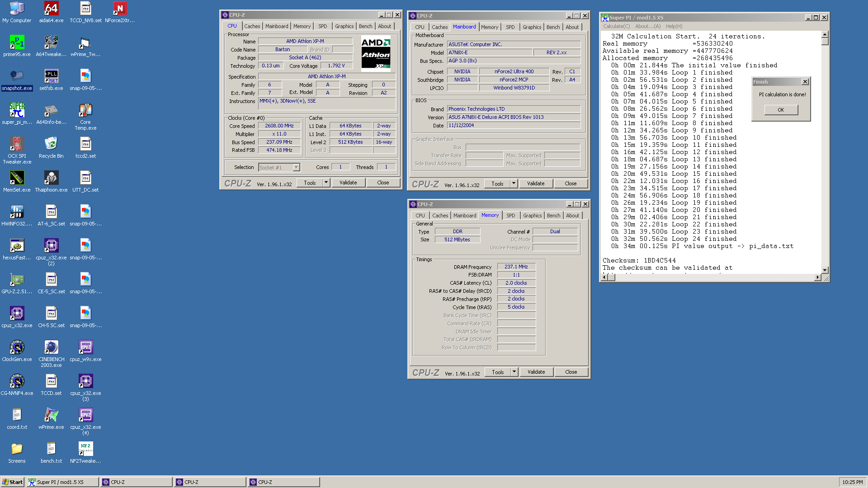Click the Core Speed 2608.00 MHz value
The height and width of the screenshot is (488, 868).
279,126
